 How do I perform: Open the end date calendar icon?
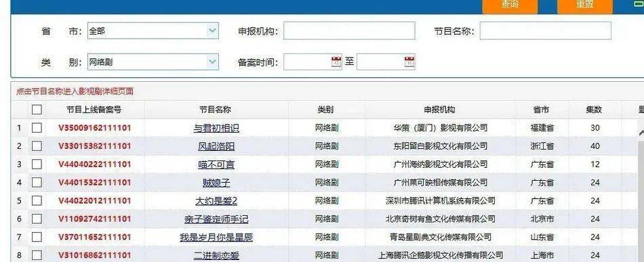pos(409,62)
